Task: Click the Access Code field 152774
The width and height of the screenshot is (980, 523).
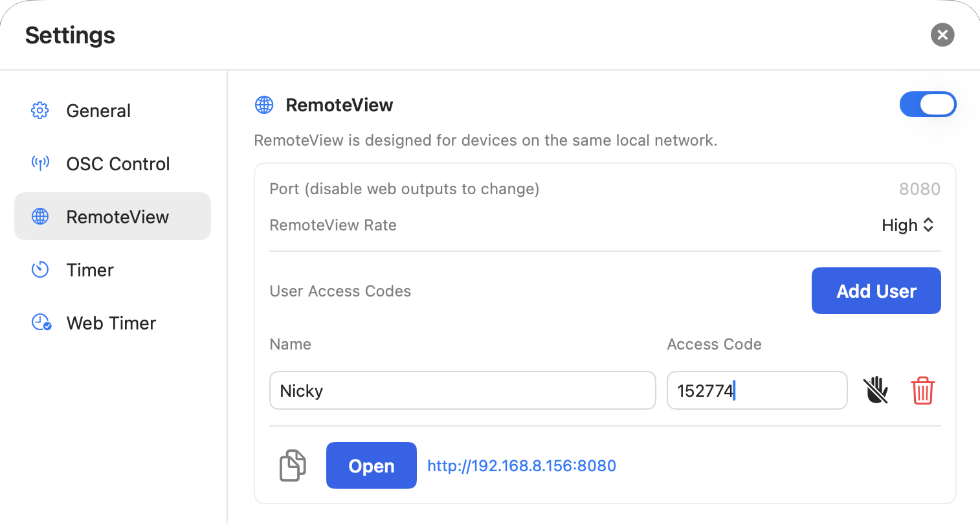Action: coord(757,390)
